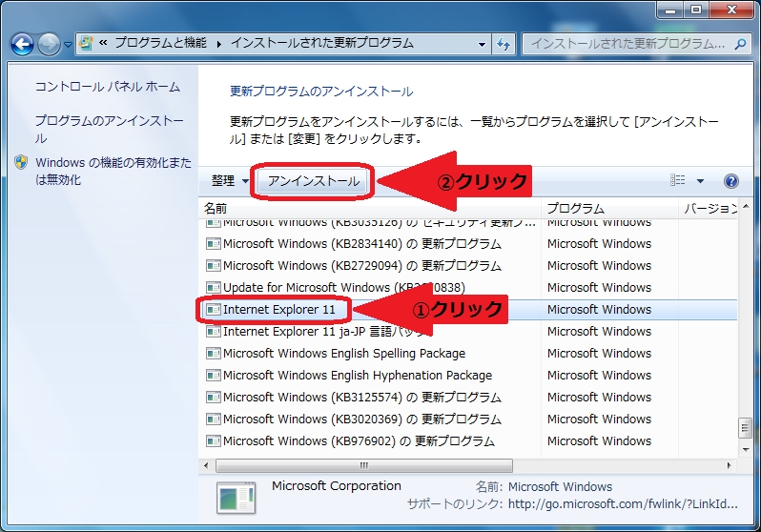Open the 整理 organize menu
Screen dimensions: 761x532
[230, 181]
